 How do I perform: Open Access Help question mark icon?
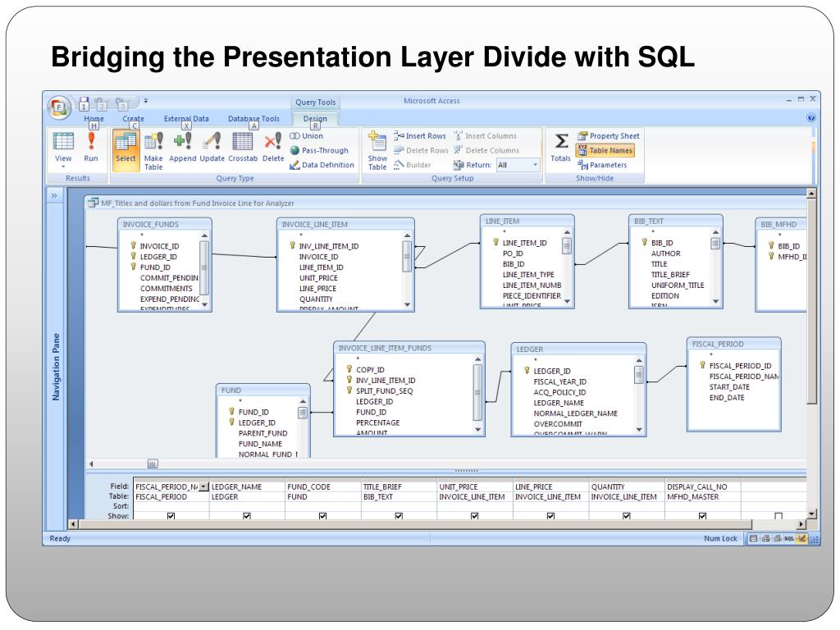click(x=810, y=118)
